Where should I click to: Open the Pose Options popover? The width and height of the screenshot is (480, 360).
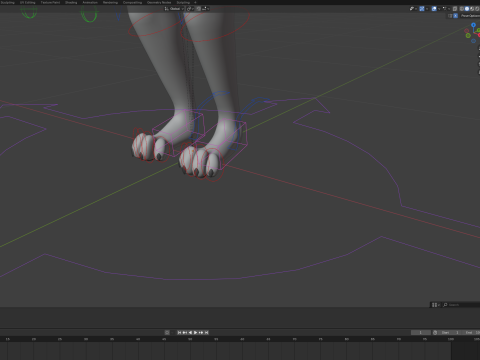[470, 16]
